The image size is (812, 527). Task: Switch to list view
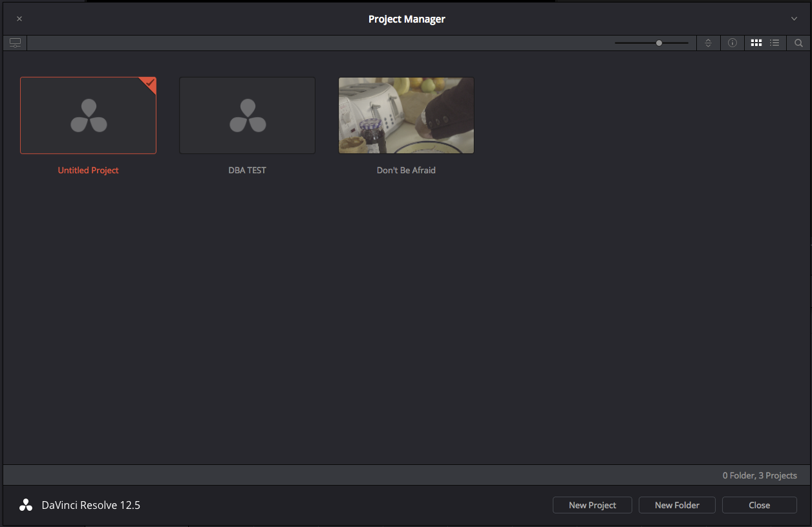point(775,43)
